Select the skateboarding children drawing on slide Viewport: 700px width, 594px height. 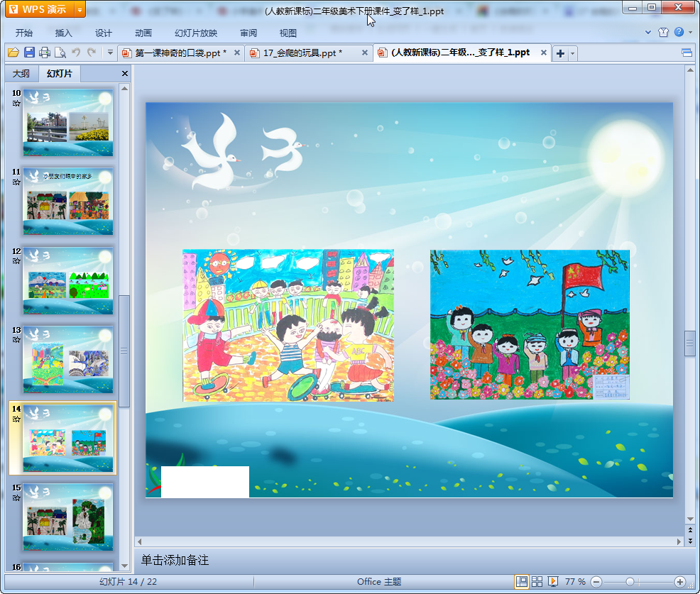point(288,325)
